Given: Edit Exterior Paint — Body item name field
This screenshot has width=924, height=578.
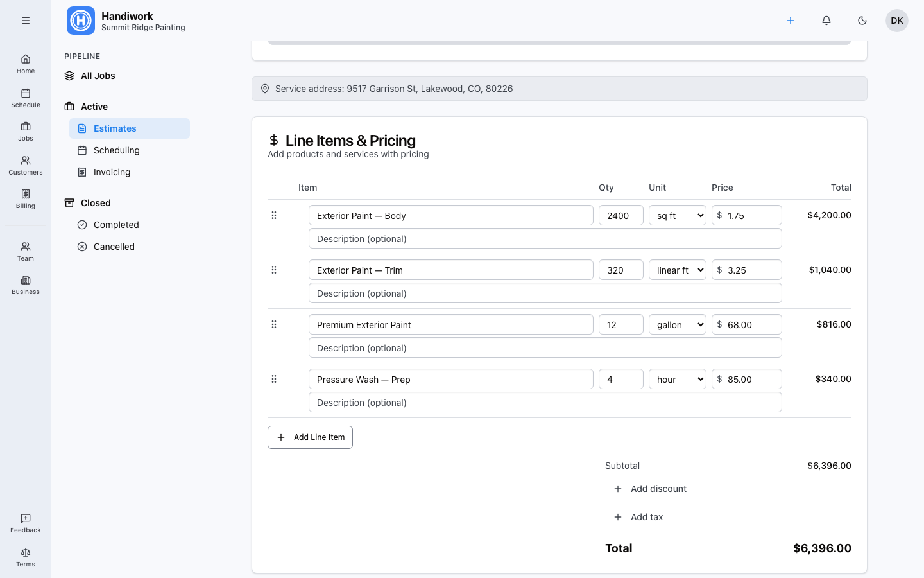Looking at the screenshot, I should 451,215.
